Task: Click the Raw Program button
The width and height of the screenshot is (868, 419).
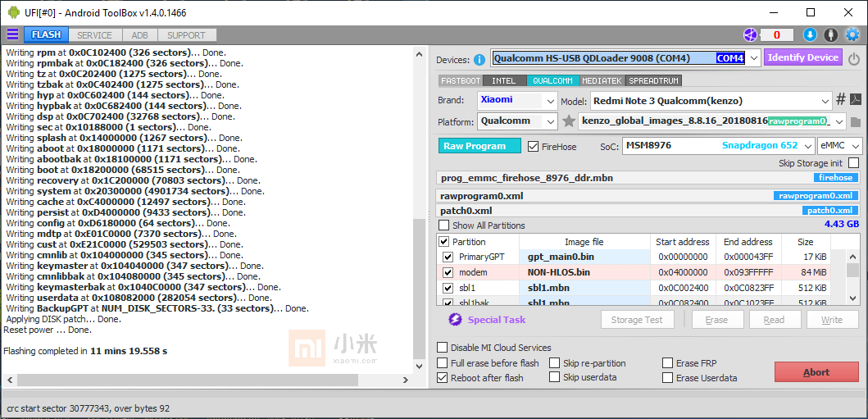Action: (479, 146)
